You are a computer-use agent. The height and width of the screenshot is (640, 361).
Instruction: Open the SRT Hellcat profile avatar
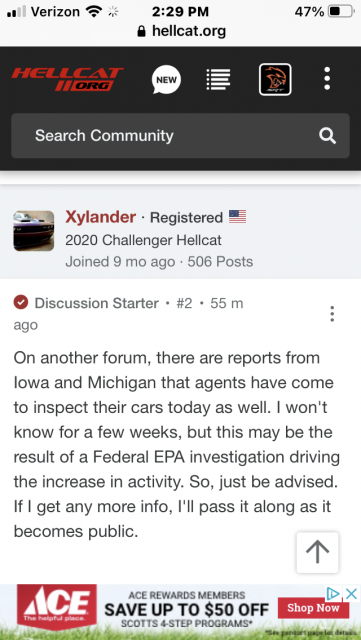275,80
